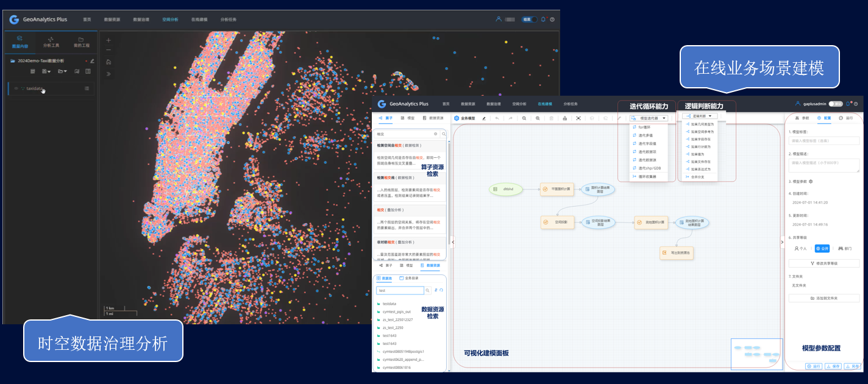Viewport: 868px width, 384px height.
Task: Click the basemap icon in layer toolbar
Action: tap(77, 71)
